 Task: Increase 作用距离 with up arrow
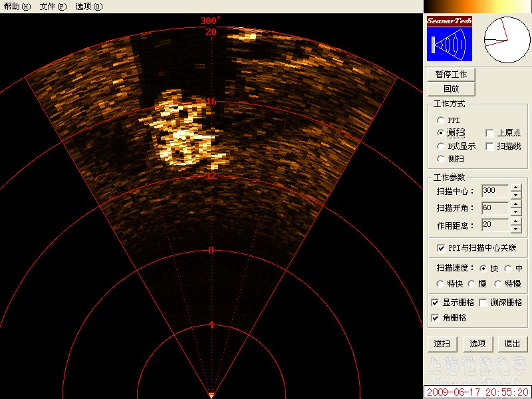(516, 221)
